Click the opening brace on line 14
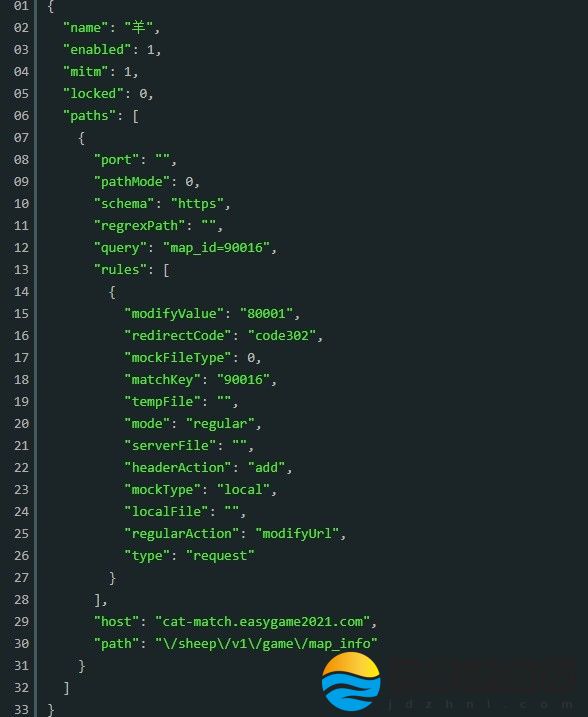This screenshot has height=717, width=588. [112, 292]
